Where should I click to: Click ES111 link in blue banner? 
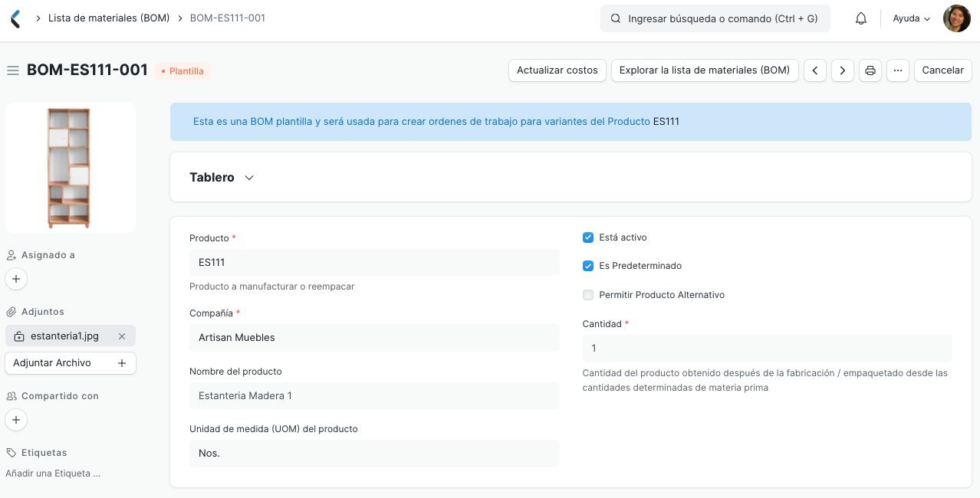pyautogui.click(x=666, y=121)
